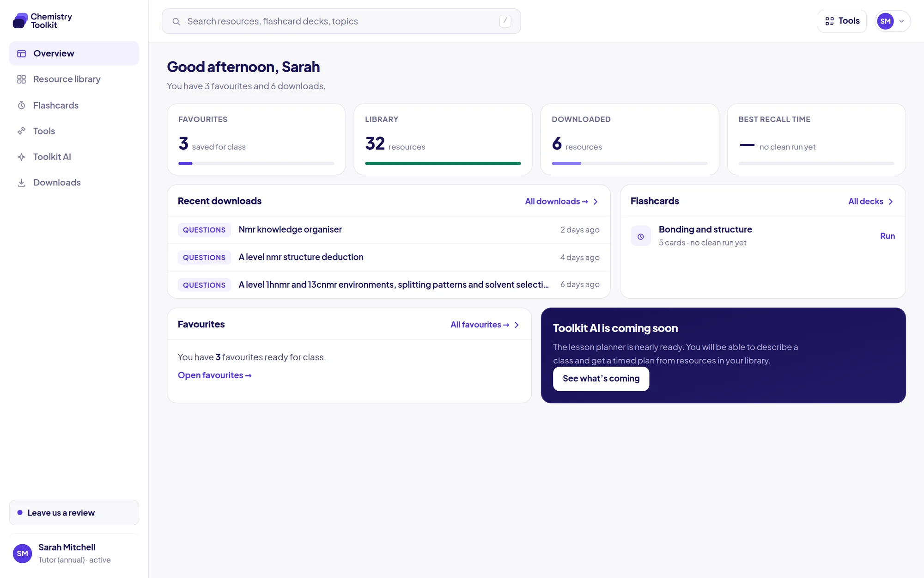Click the Bonding and structure deck clock icon
This screenshot has width=924, height=578.
[x=641, y=236]
